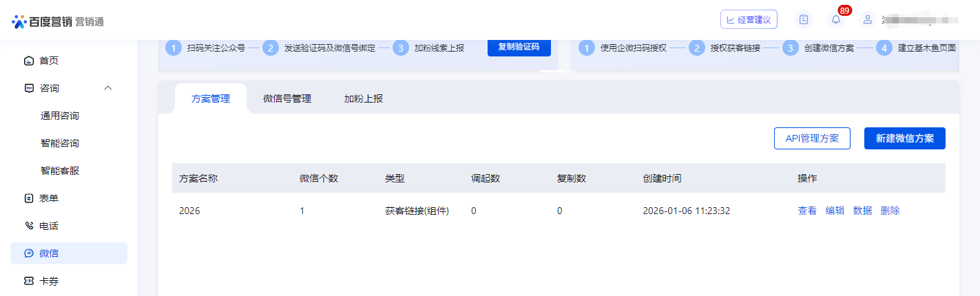
Task: Open 卡券 coupon icon in sidebar
Action: pos(29,281)
